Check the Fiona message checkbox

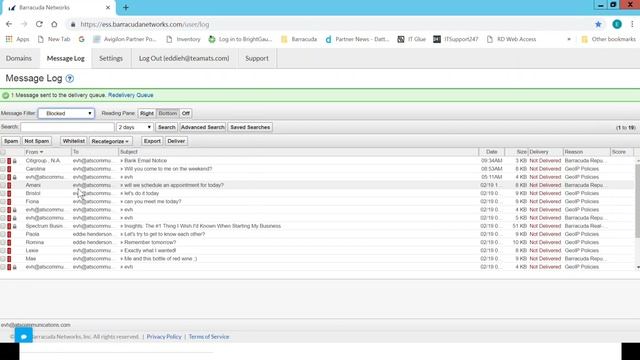tap(3, 202)
